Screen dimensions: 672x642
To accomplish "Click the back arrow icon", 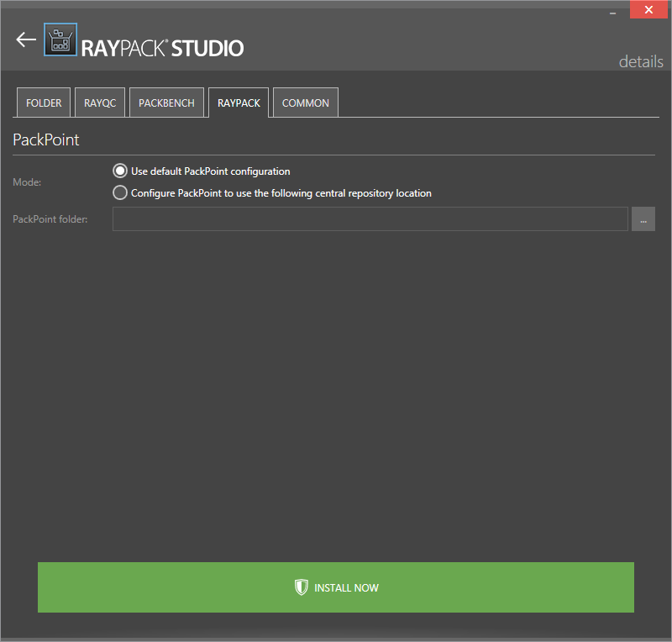I will [26, 39].
